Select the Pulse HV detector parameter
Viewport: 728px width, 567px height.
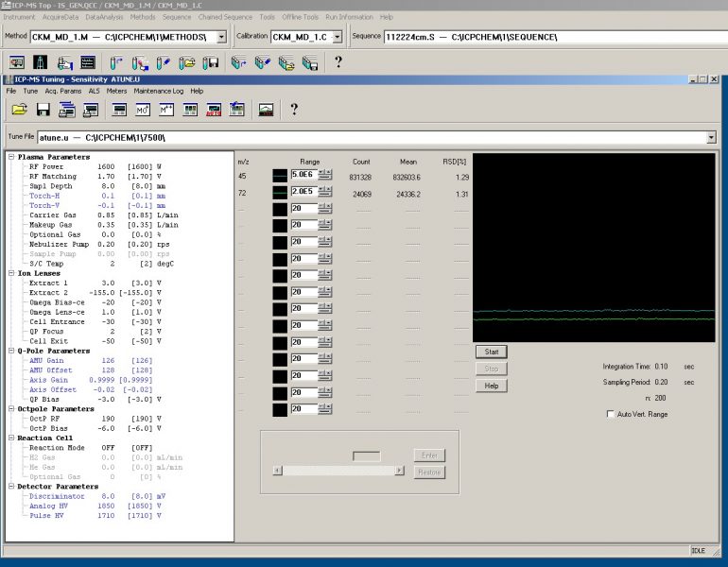(95, 515)
